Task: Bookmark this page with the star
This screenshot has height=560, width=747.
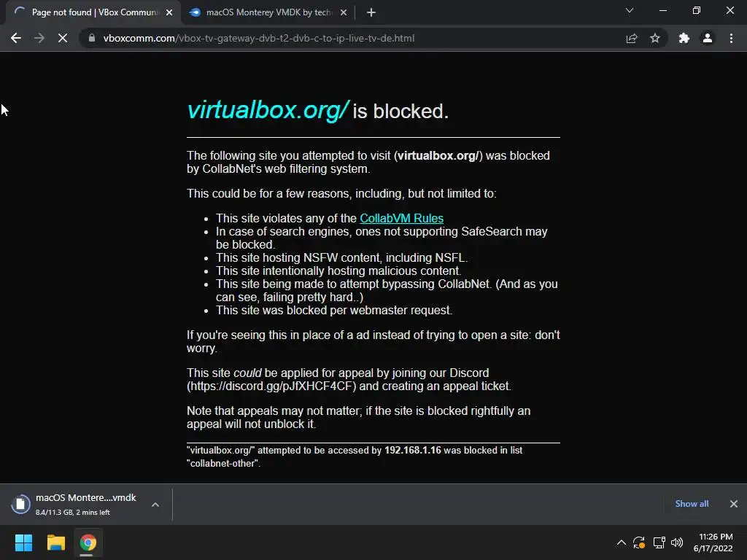Action: point(655,38)
